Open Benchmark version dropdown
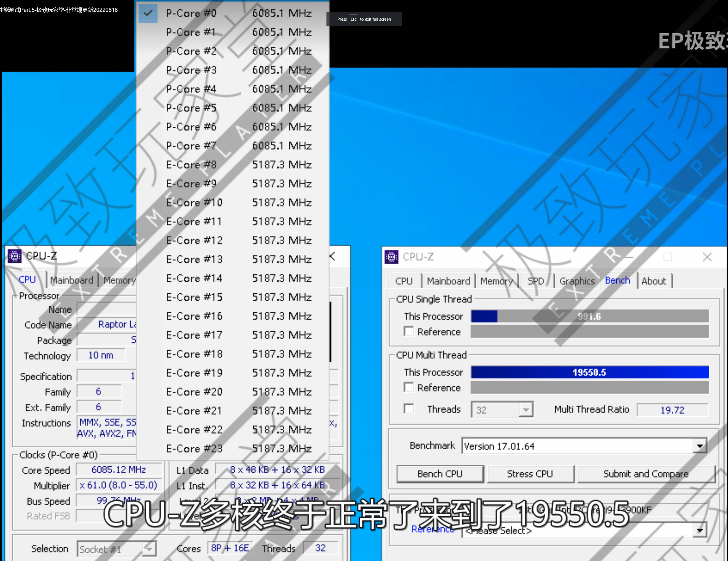The image size is (728, 561). 699,446
